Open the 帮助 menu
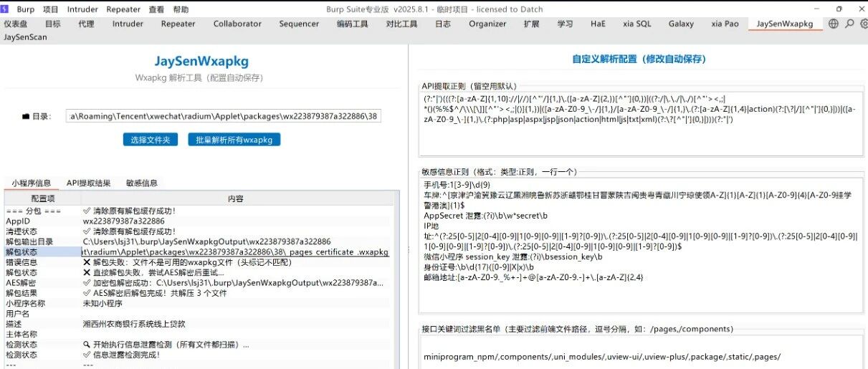This screenshot has height=369, width=868. pyautogui.click(x=181, y=10)
